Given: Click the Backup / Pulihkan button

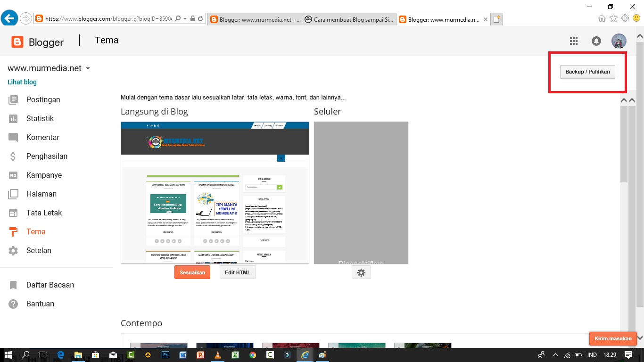Looking at the screenshot, I should coord(587,72).
